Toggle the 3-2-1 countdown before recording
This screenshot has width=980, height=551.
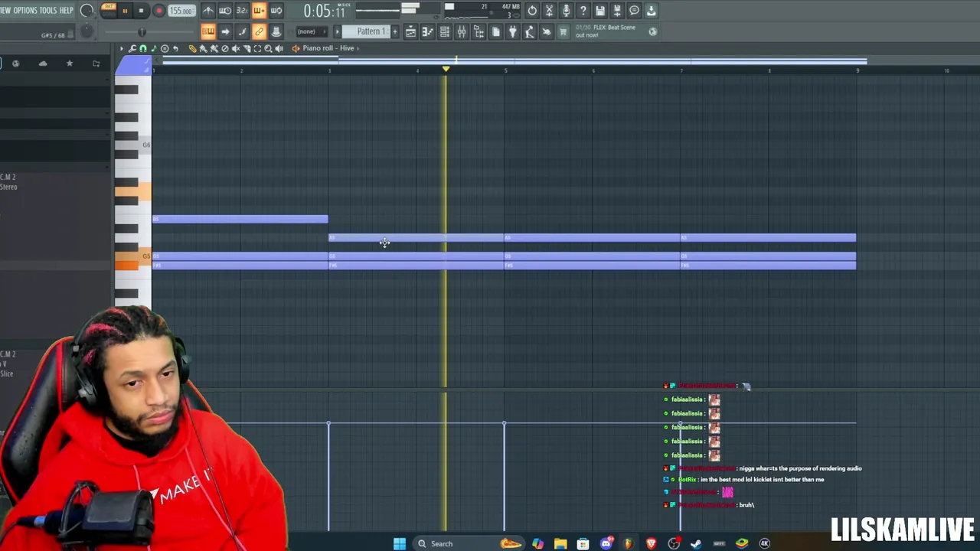click(242, 11)
